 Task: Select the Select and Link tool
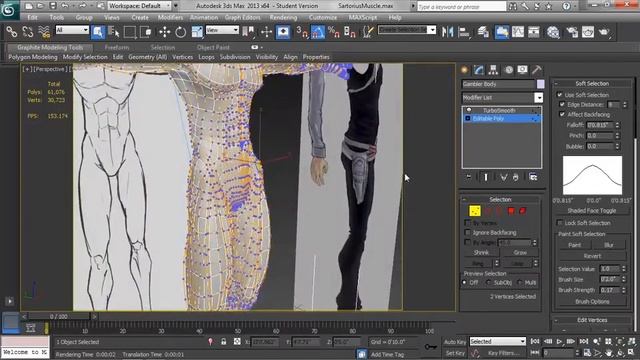click(11, 31)
